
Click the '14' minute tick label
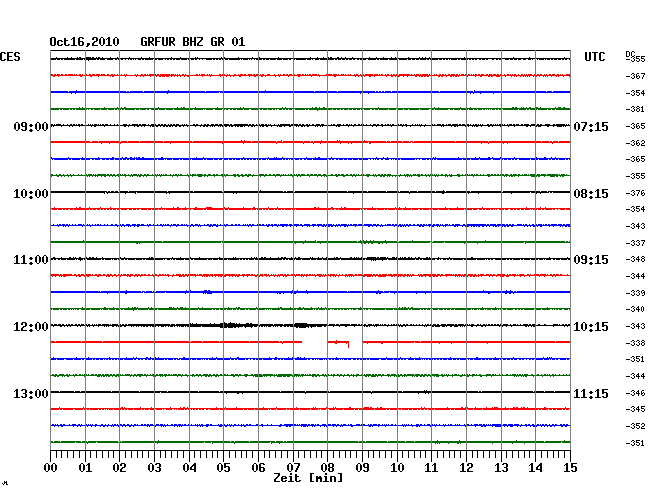pos(535,467)
